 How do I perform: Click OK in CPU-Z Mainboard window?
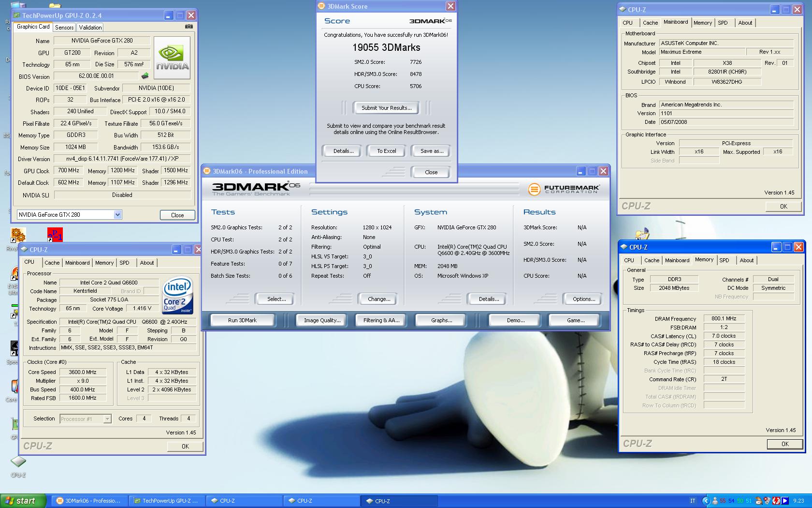[783, 207]
